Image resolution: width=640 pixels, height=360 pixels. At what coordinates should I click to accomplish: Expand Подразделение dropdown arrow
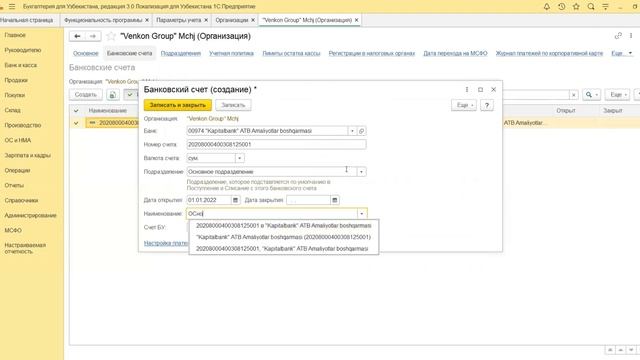(361, 172)
